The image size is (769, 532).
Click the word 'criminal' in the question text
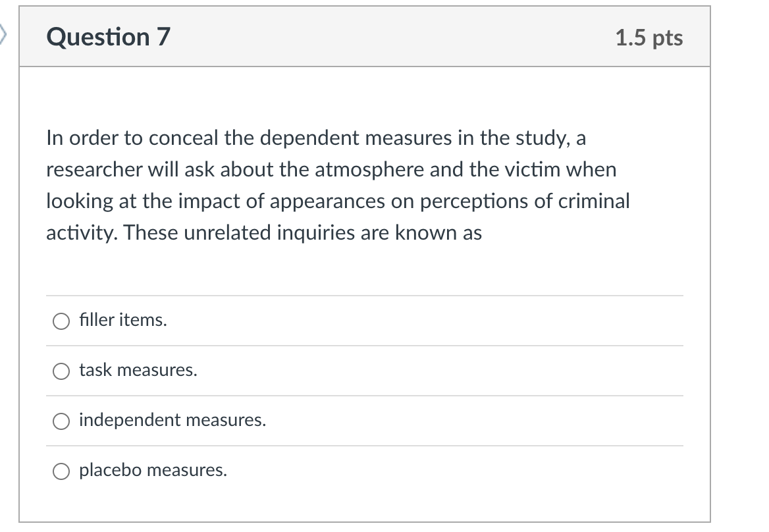[594, 201]
